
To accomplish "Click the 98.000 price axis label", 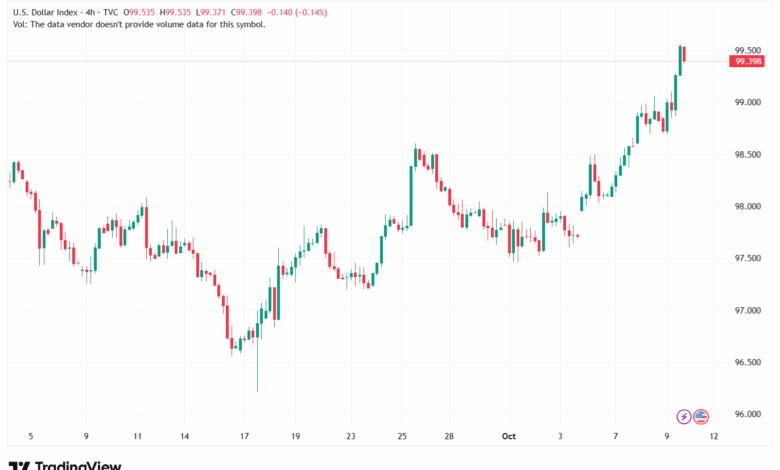I will 748,206.
